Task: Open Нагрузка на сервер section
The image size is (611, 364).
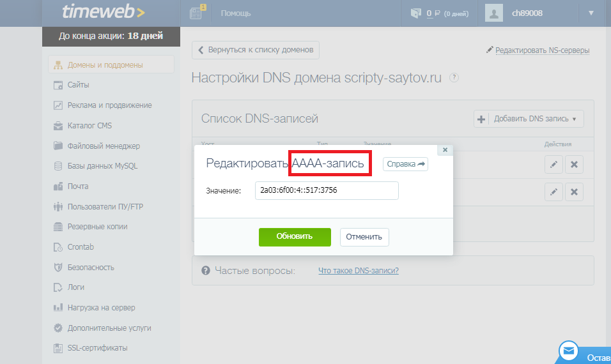Action: 102,308
